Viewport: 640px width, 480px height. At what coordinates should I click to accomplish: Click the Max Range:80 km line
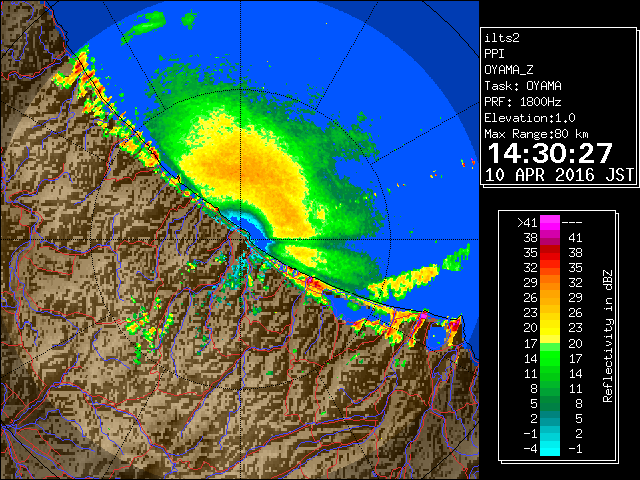pos(536,134)
